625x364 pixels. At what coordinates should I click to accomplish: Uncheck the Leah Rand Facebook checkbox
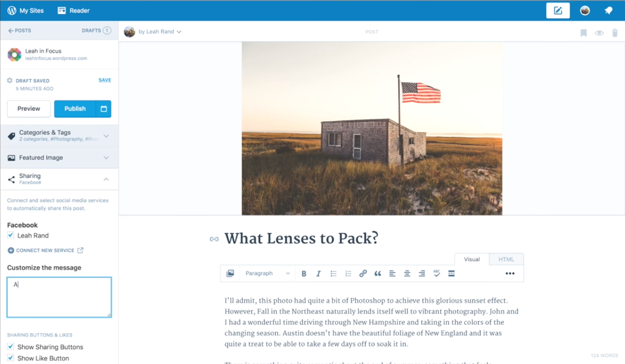click(11, 235)
